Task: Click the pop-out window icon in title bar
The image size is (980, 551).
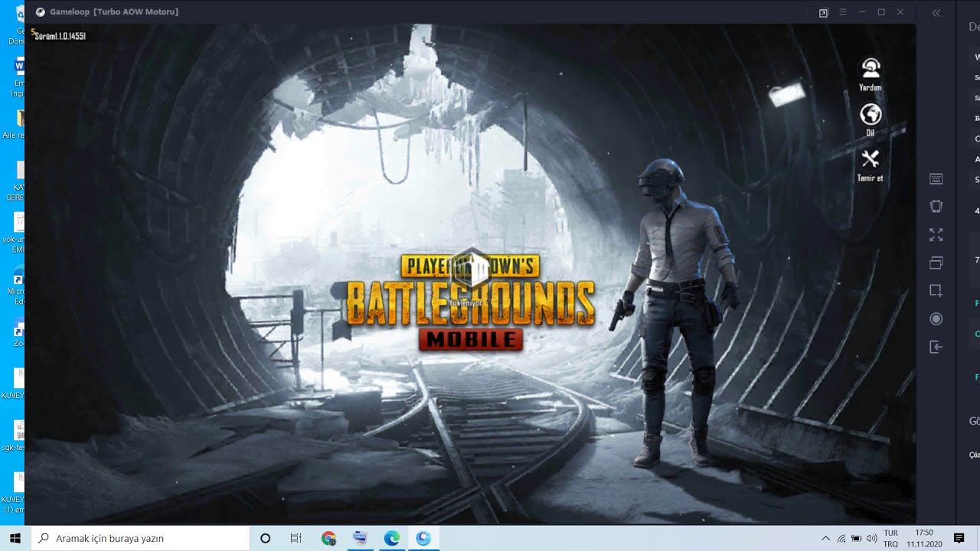Action: (x=824, y=12)
